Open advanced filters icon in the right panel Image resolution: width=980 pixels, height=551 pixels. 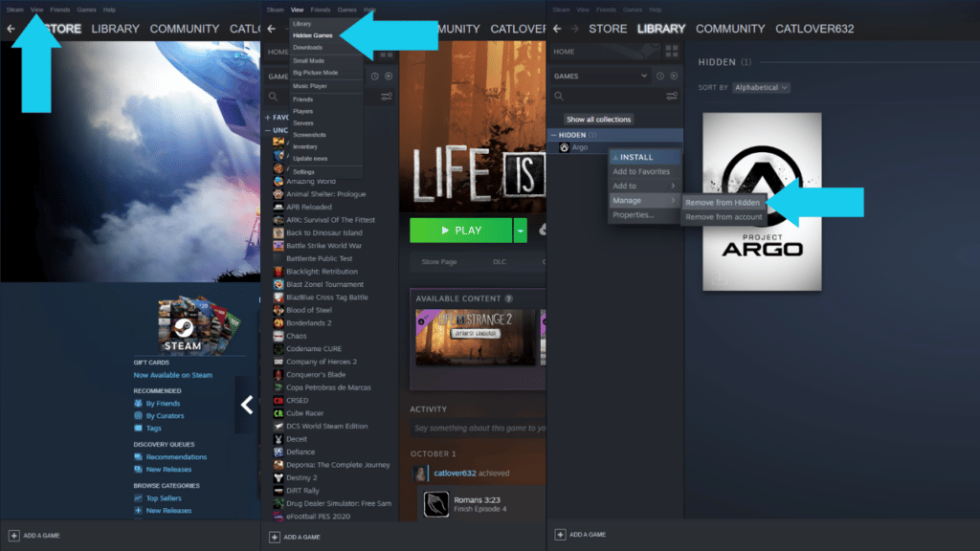(672, 97)
